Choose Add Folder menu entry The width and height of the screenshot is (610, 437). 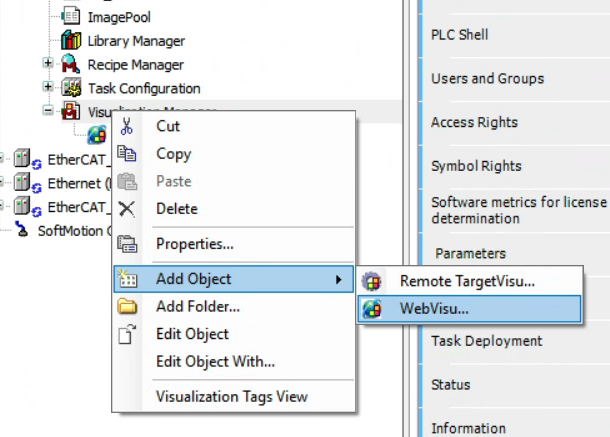(x=198, y=307)
